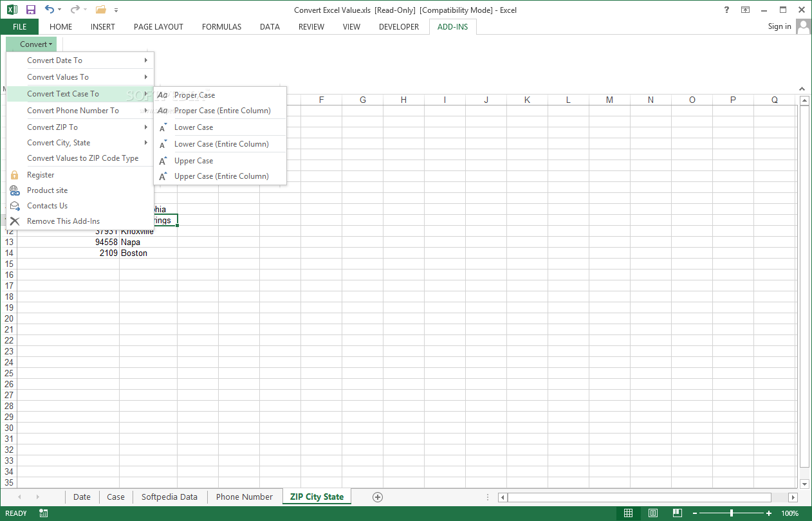The image size is (812, 521).
Task: Switch to the REVIEW tab
Action: tap(311, 27)
